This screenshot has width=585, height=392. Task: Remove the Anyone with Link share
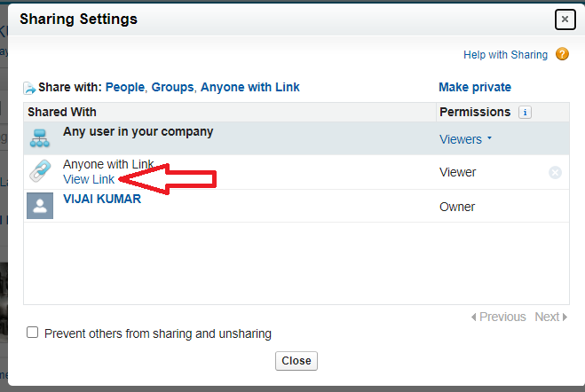coord(555,173)
